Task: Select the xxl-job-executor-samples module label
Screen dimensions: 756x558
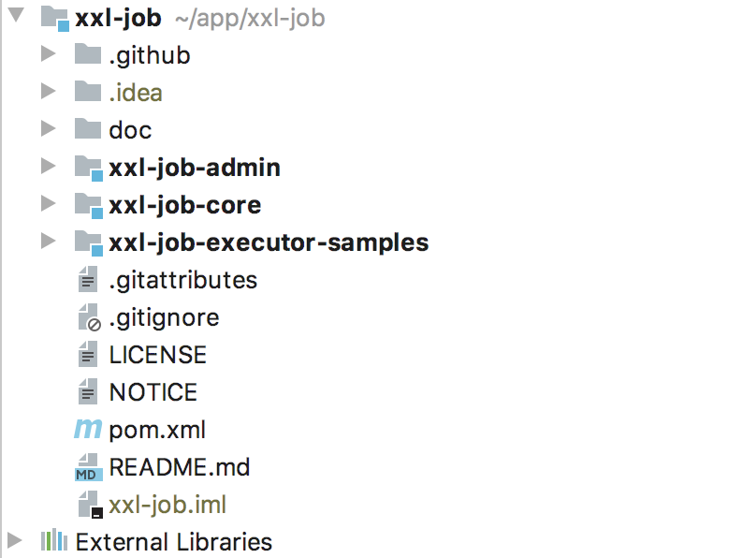Action: (269, 242)
